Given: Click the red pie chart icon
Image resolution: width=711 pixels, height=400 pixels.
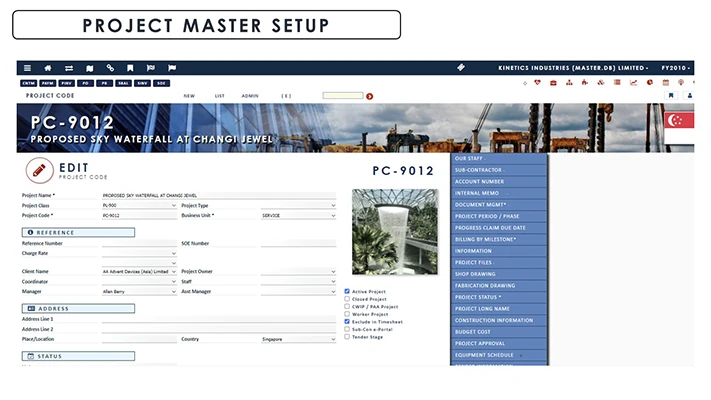Looking at the screenshot, I should (x=650, y=83).
